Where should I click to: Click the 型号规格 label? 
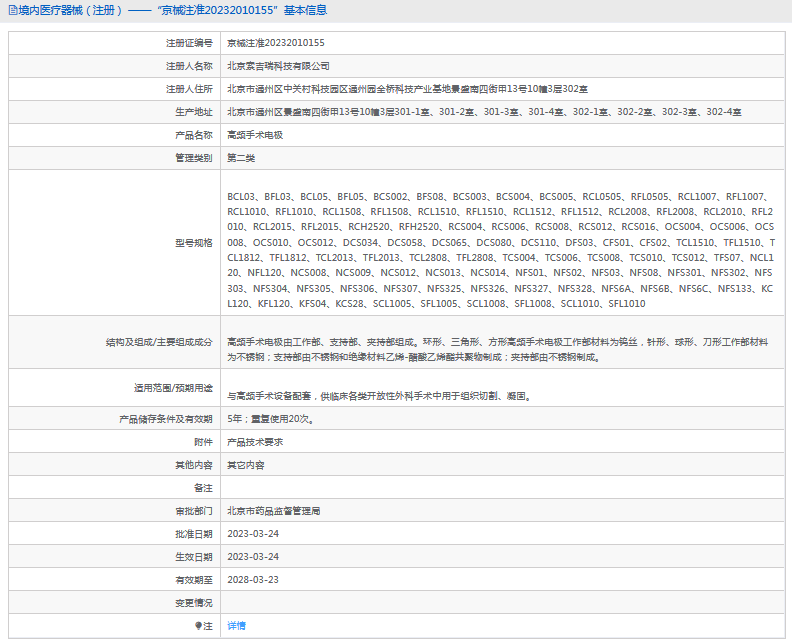tap(194, 243)
